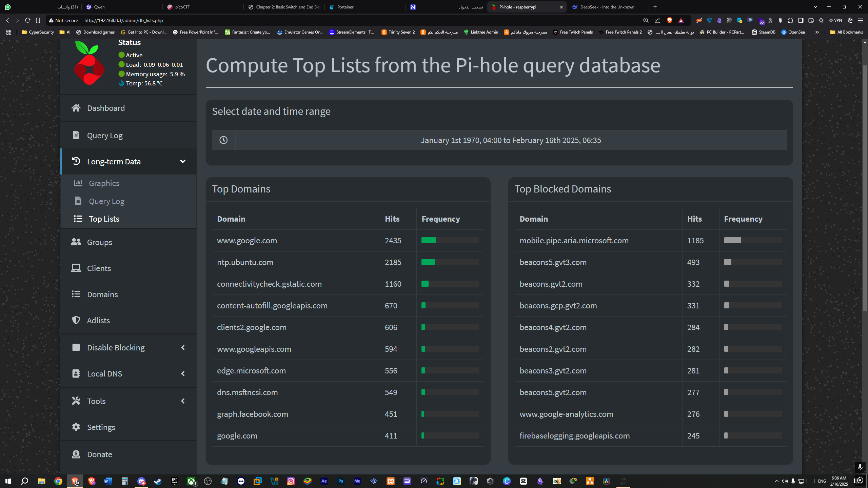Expand the Disable Blocking chevron
868x488 pixels.
pos(183,347)
